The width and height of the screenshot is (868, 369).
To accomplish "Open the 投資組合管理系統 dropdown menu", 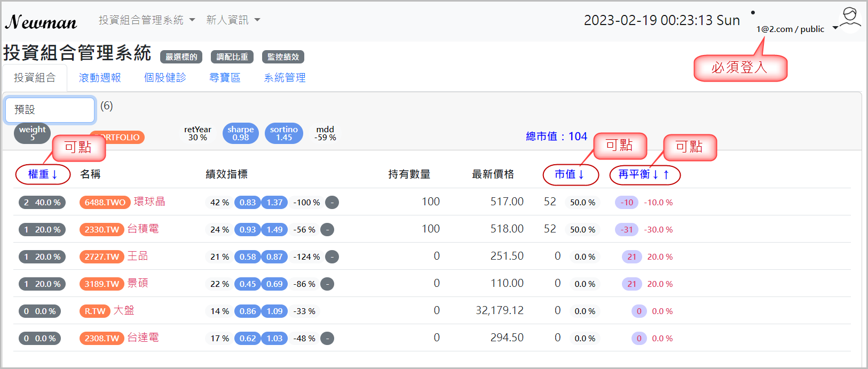I will (147, 20).
